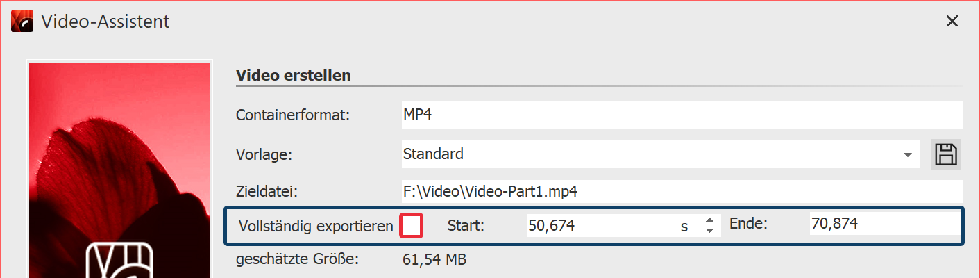
Task: Click the Video-Assistent app icon in title bar
Action: point(23,22)
